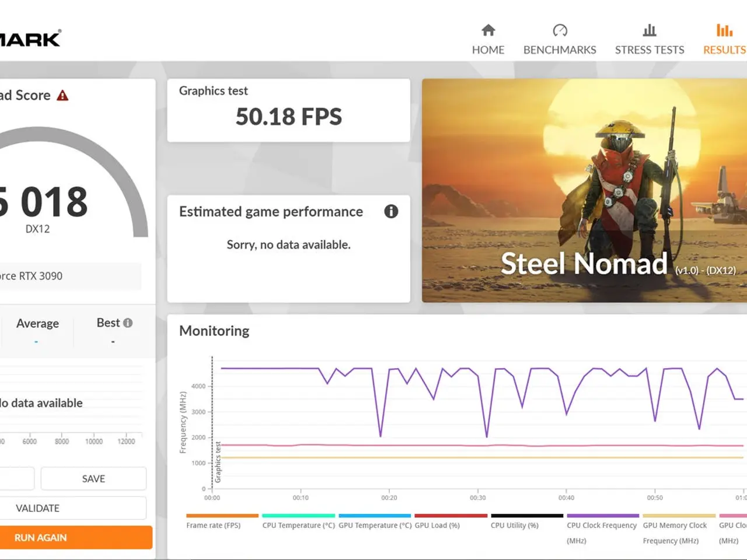Click the 00:50 time label on chart
Screen dimensions: 747x560
pyautogui.click(x=655, y=498)
